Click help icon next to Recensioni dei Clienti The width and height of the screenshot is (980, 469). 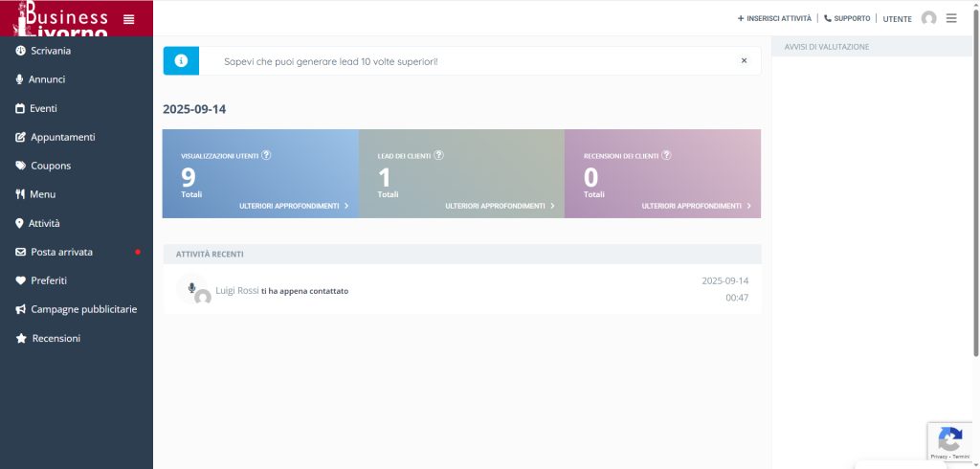[x=666, y=155]
